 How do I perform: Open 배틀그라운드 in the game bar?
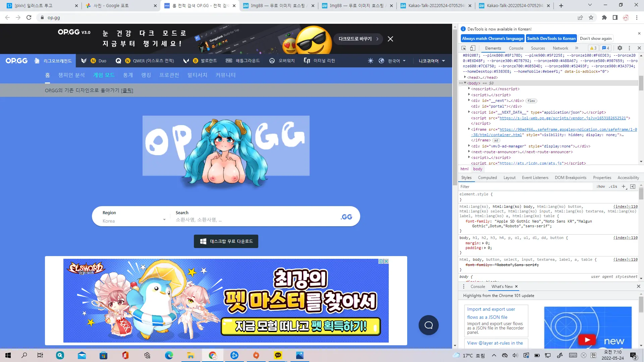pos(243,61)
